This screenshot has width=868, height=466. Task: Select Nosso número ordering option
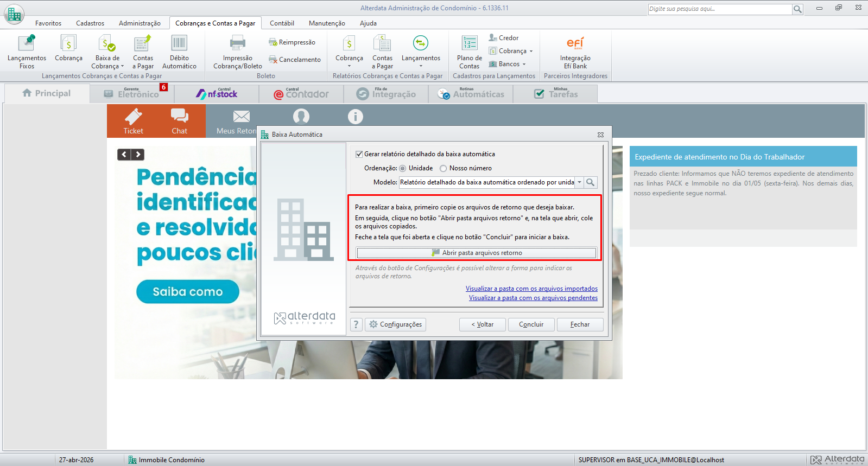point(443,168)
